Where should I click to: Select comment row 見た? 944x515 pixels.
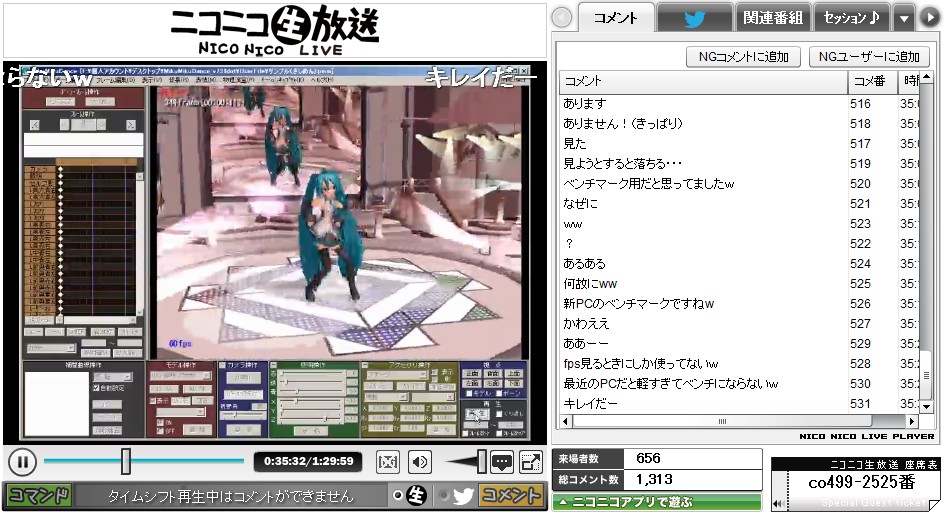click(739, 143)
